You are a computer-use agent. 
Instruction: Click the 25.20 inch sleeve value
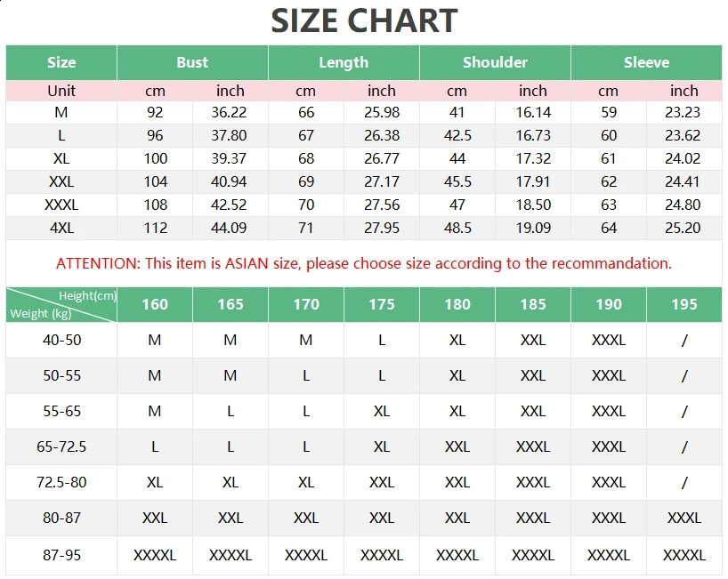coord(684,228)
